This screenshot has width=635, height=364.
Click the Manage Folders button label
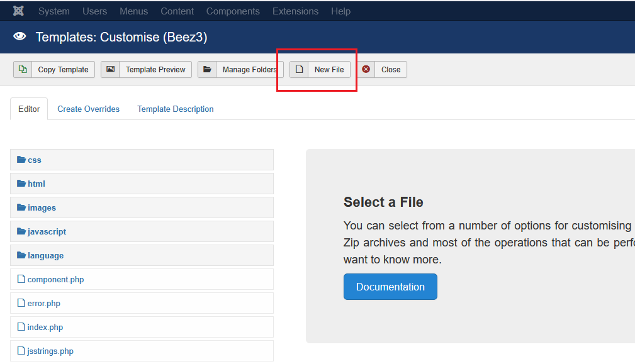[x=249, y=70]
